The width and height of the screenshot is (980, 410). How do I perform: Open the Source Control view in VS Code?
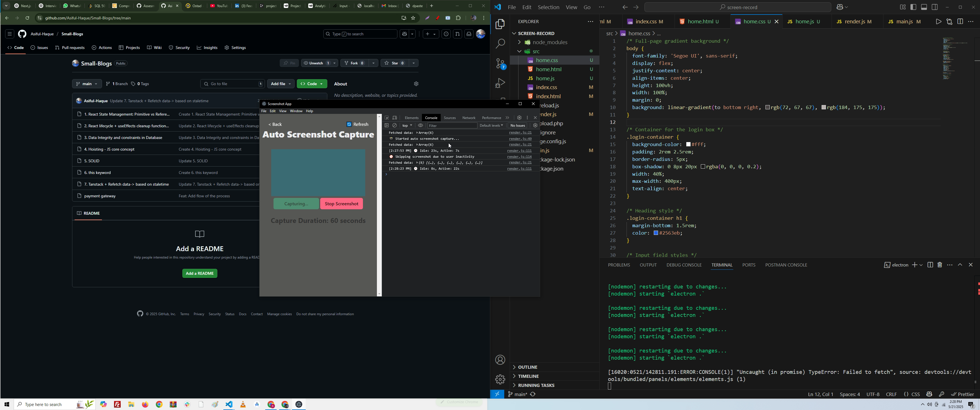pos(500,64)
